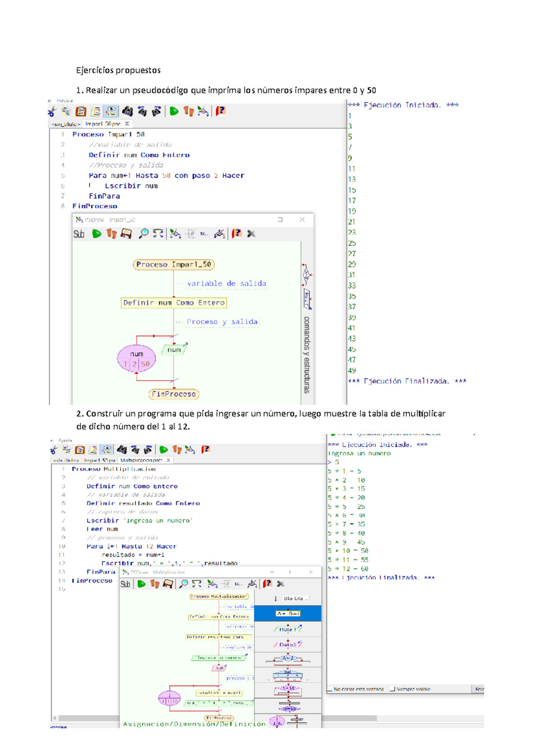The height and width of the screenshot is (756, 534).
Task: Click step-by-step footprints icon in PSDraw Impar1_50
Action: tap(111, 234)
